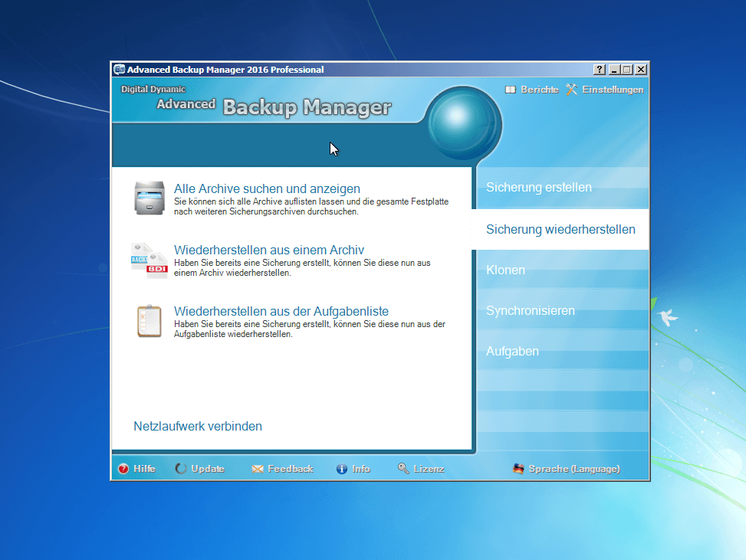Click the clipboard task list icon

tap(150, 321)
